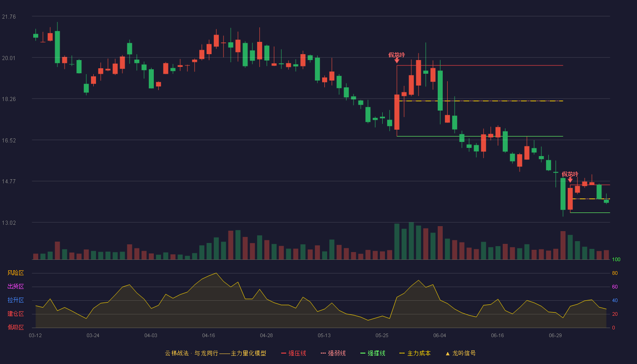This screenshot has height=364, width=637.
Task: Click the 18.26 price axis label
Action: pyautogui.click(x=9, y=99)
